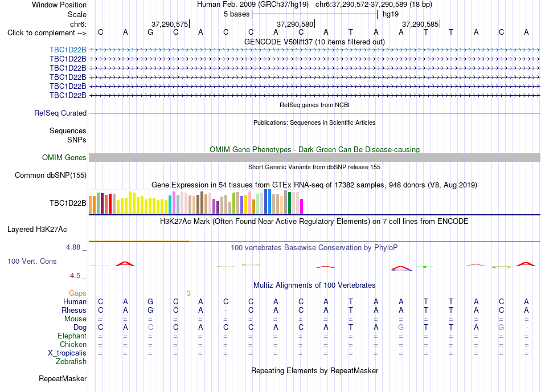Click 'Human Feb. 2009 (GRCh37/hg19)' text

[x=252, y=5]
